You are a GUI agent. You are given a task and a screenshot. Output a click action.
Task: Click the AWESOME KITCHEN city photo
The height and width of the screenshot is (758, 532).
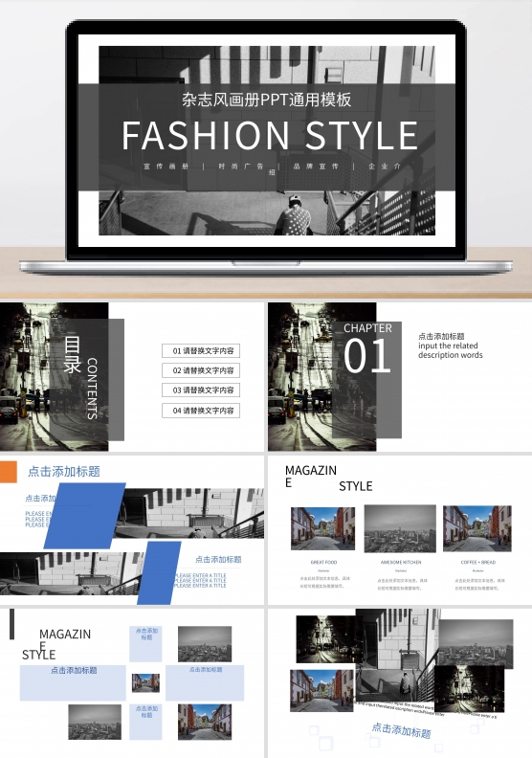[400, 528]
